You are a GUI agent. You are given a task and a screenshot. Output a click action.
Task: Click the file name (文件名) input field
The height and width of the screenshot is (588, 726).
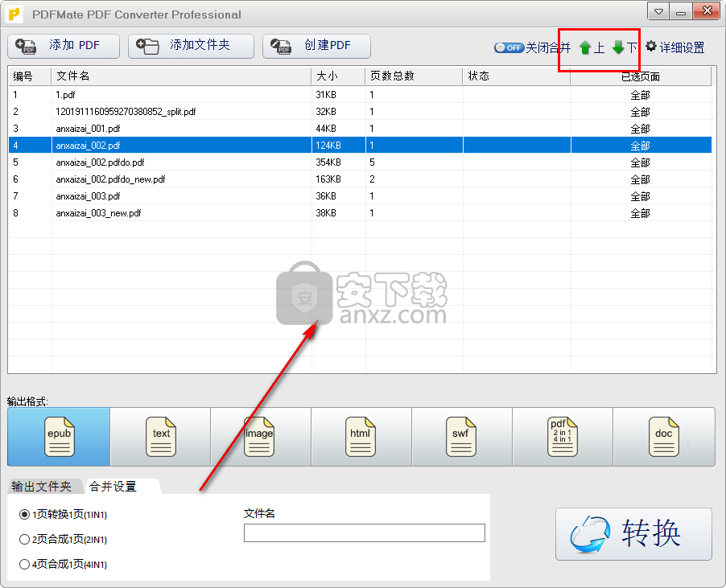point(365,533)
